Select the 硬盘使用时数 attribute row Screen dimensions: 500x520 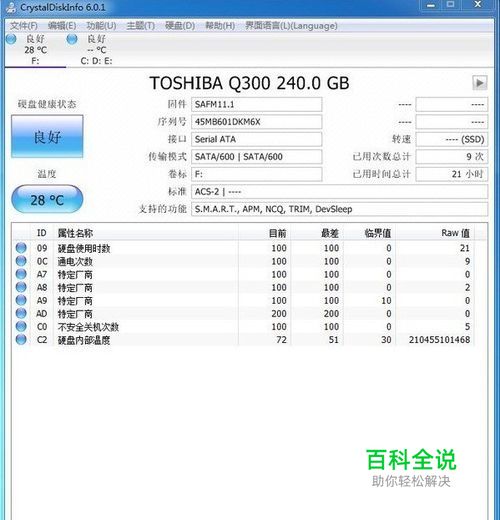243,248
